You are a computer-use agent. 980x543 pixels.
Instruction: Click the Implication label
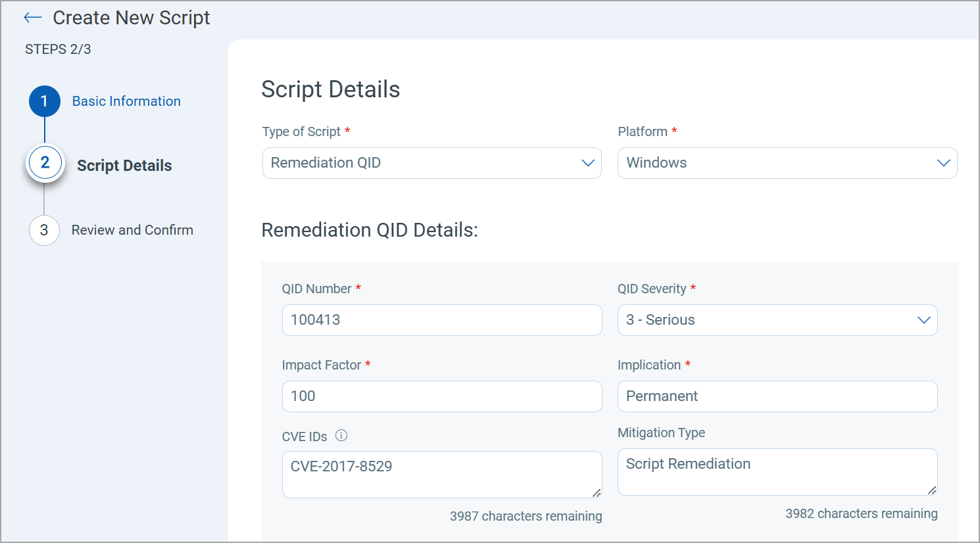pyautogui.click(x=649, y=365)
